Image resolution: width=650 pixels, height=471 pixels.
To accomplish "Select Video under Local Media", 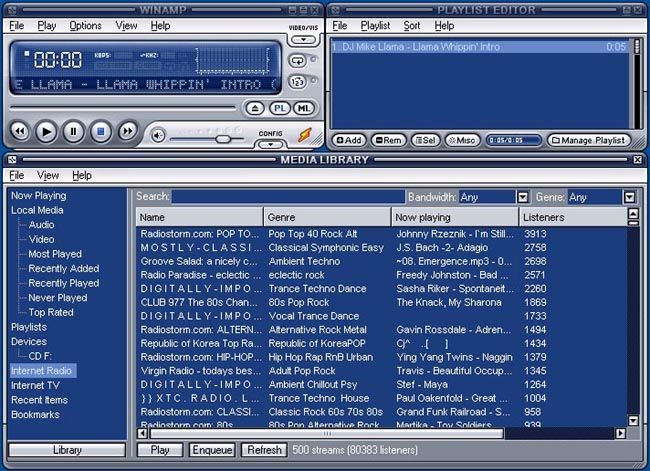I will coord(41,239).
